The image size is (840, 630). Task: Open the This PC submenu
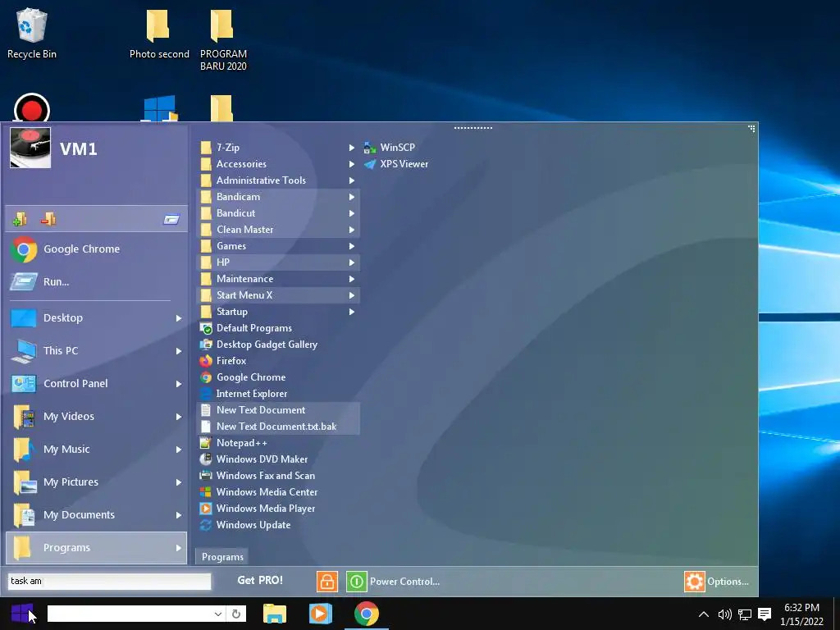point(97,351)
